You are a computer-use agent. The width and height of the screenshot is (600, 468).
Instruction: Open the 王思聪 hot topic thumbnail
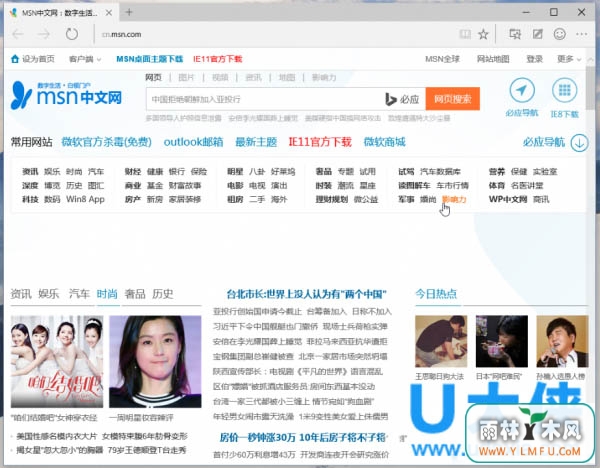(x=441, y=341)
